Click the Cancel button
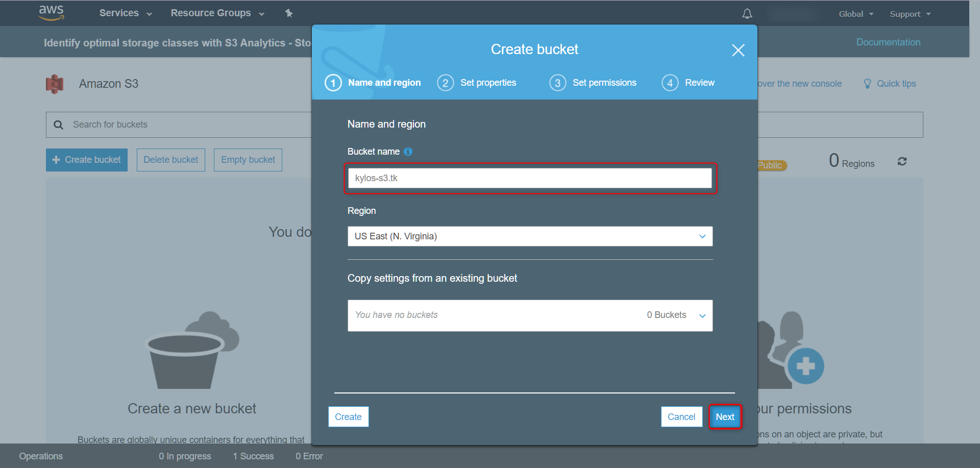980x468 pixels. [x=681, y=417]
